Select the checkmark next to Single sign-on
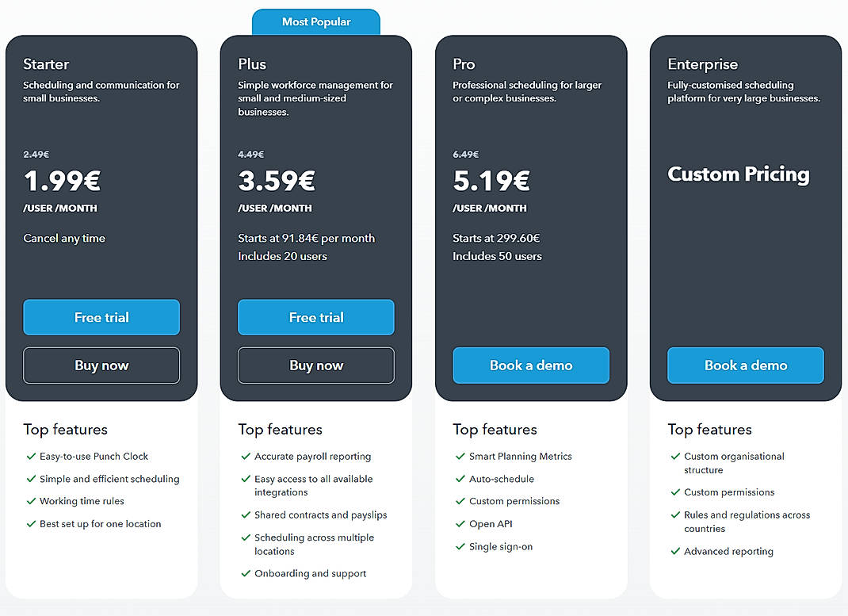This screenshot has height=616, width=848. 460,547
